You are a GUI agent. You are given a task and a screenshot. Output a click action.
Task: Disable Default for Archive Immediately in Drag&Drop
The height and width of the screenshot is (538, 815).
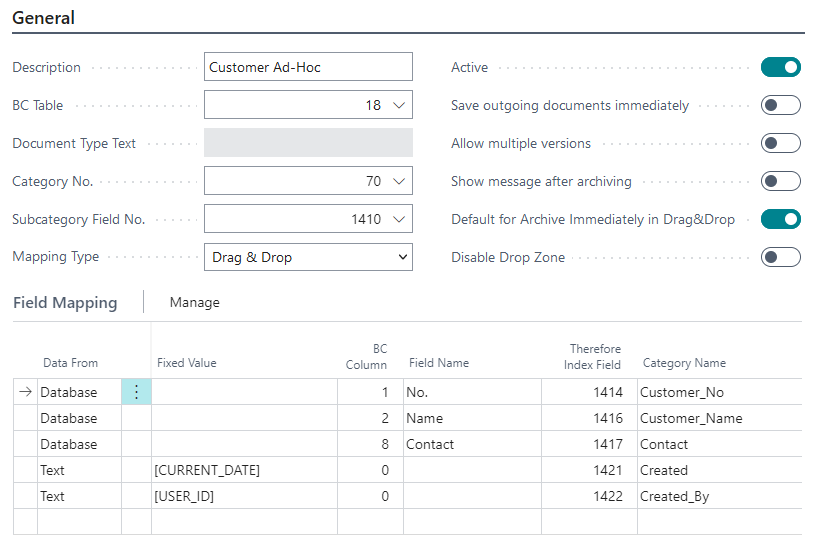click(x=780, y=219)
